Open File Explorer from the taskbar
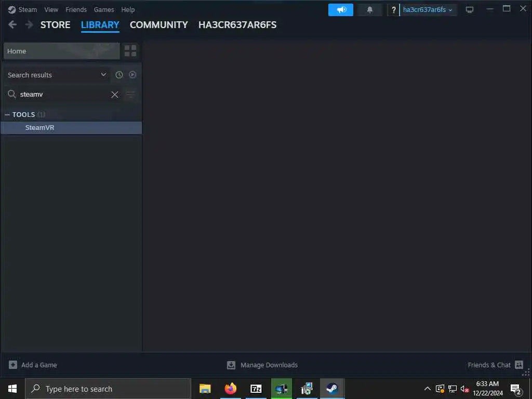Viewport: 532px width, 399px height. point(205,389)
